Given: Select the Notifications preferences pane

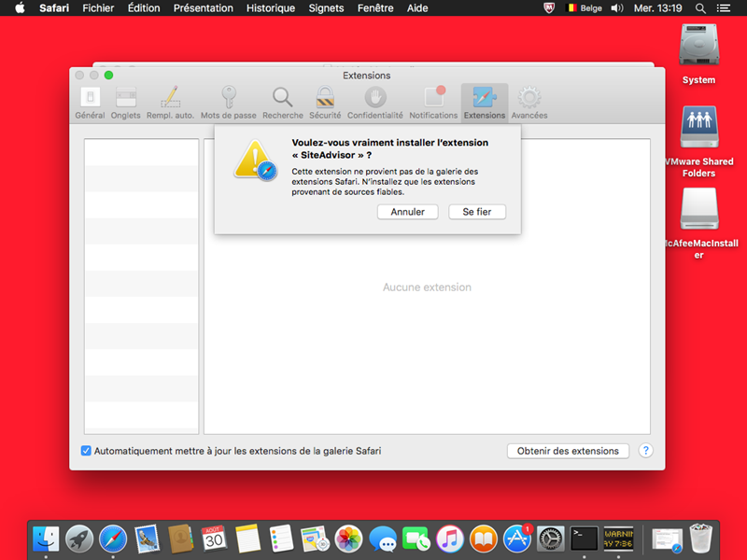Looking at the screenshot, I should point(433,103).
